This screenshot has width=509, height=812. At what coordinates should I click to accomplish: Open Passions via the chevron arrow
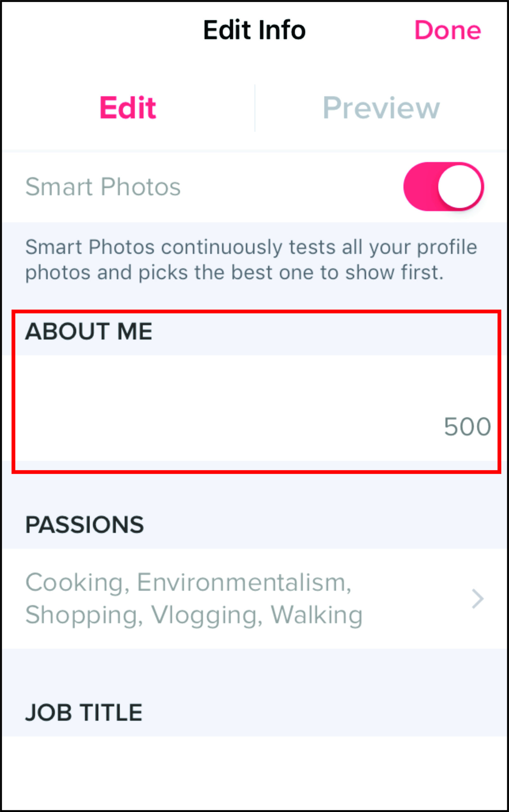[x=477, y=599]
